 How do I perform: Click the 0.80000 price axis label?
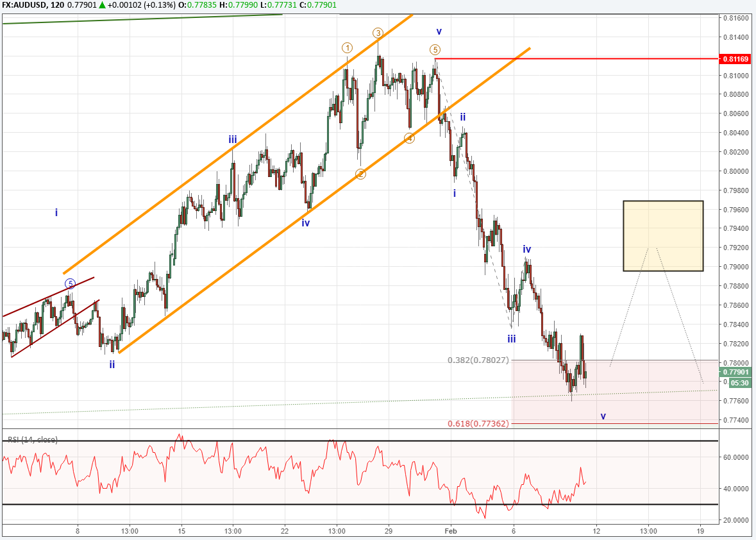735,171
